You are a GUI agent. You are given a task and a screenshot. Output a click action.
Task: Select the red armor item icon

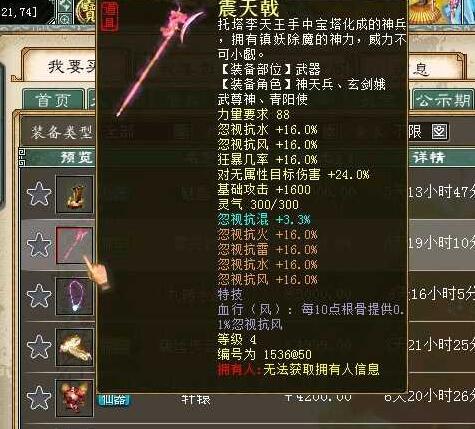pyautogui.click(x=75, y=398)
